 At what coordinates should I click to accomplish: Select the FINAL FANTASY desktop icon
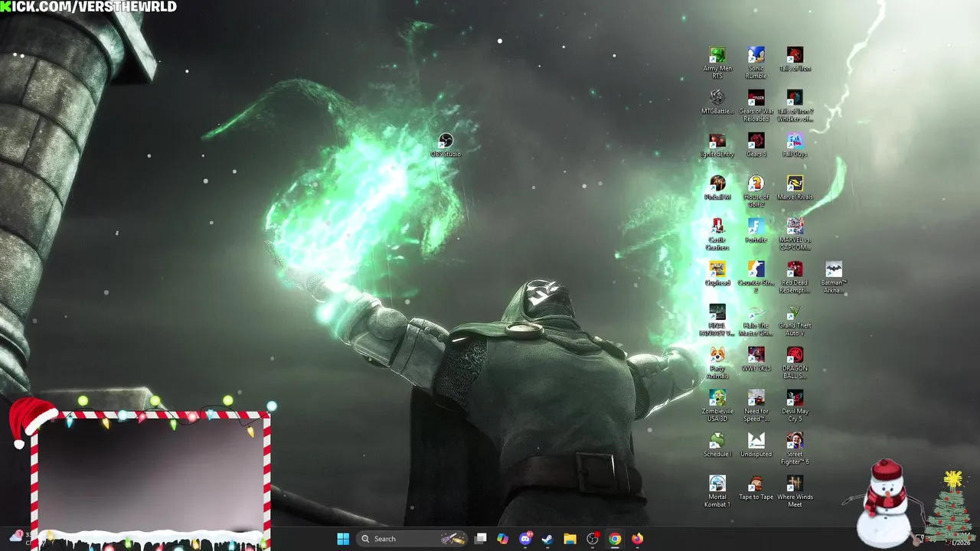coord(717,320)
